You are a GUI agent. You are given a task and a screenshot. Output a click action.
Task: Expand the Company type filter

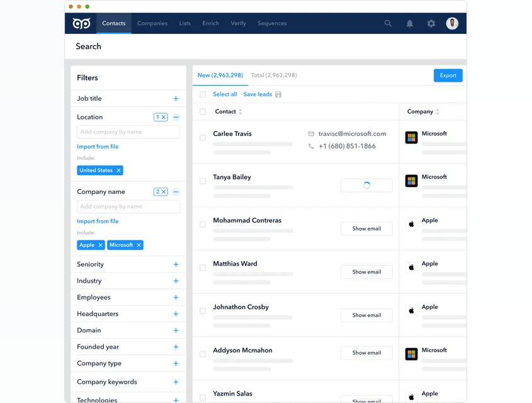(176, 363)
